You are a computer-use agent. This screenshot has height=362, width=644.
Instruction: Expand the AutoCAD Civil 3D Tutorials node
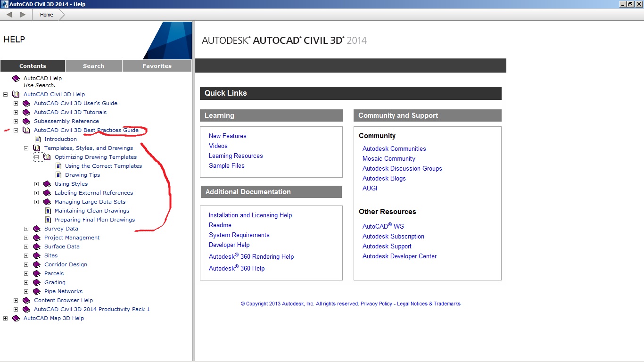(x=16, y=112)
